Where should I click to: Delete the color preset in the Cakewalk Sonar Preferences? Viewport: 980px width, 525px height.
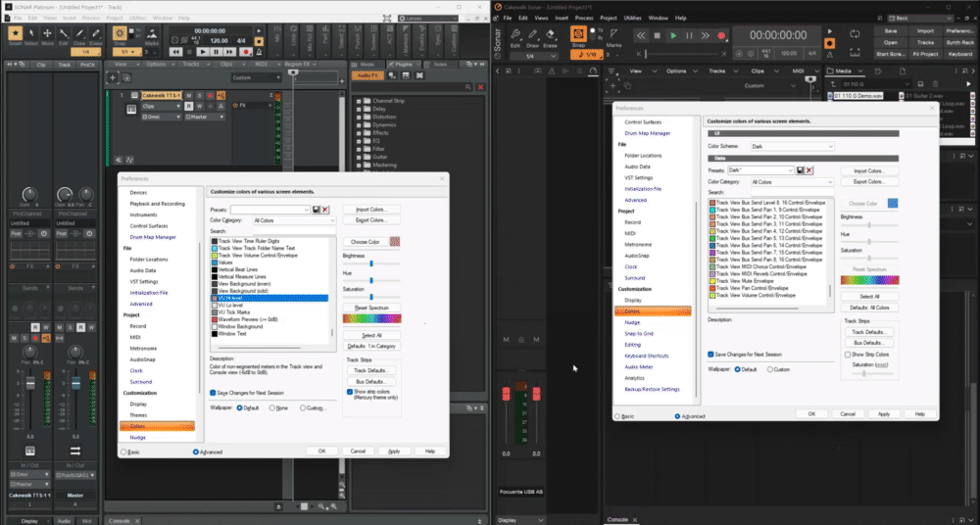pyautogui.click(x=809, y=170)
